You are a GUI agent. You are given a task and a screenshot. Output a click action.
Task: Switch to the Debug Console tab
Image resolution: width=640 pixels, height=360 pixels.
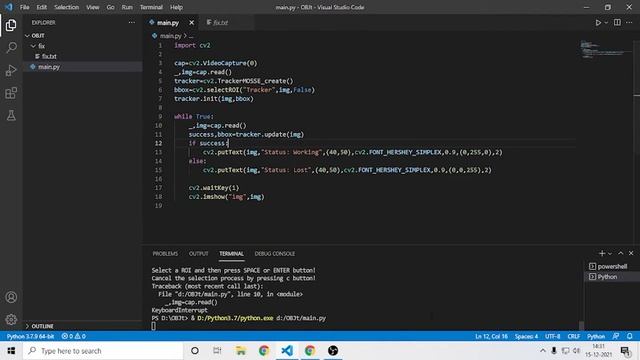[275, 253]
